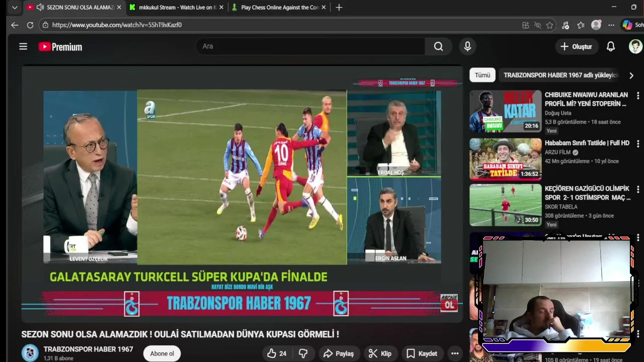
Task: Show more filter chips arrow
Action: (x=631, y=75)
